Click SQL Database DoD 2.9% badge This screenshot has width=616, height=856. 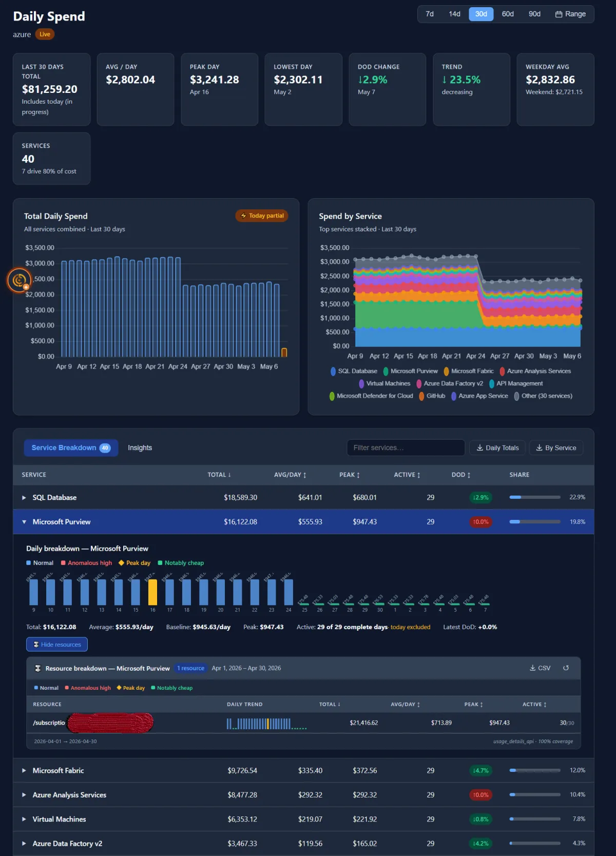480,497
